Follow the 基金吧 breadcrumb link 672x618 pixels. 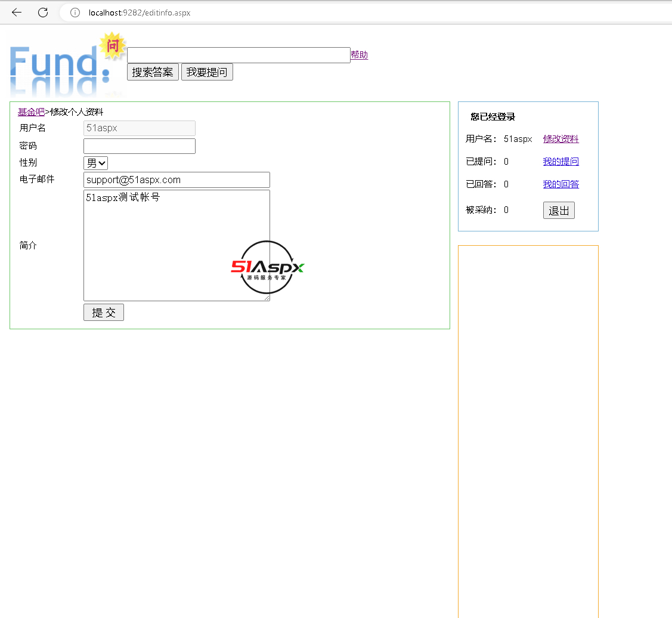[31, 112]
